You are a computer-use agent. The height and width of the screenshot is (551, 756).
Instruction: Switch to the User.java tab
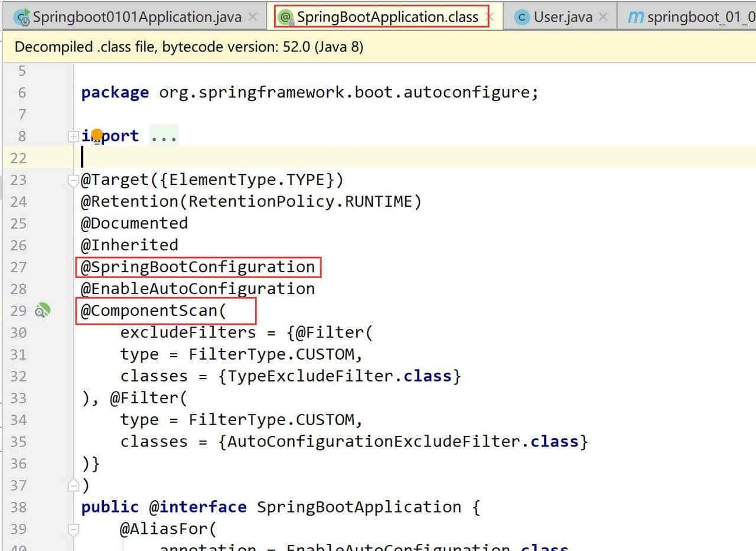click(562, 17)
